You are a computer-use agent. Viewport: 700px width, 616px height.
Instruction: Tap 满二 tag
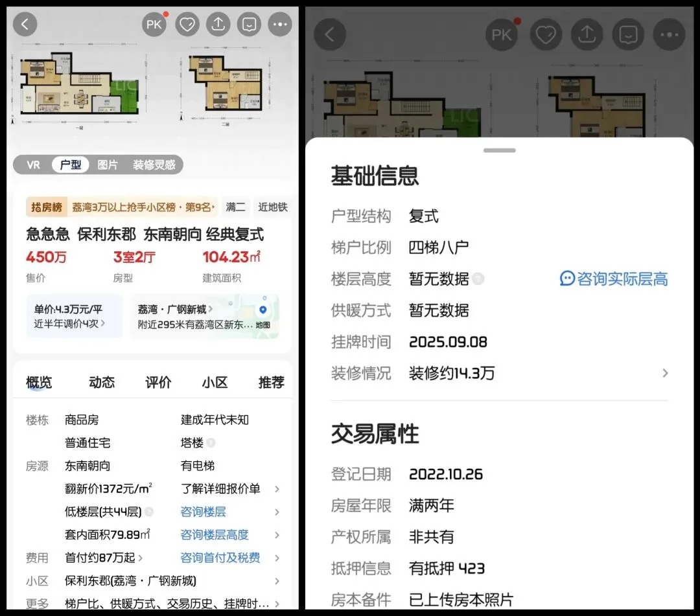click(236, 207)
